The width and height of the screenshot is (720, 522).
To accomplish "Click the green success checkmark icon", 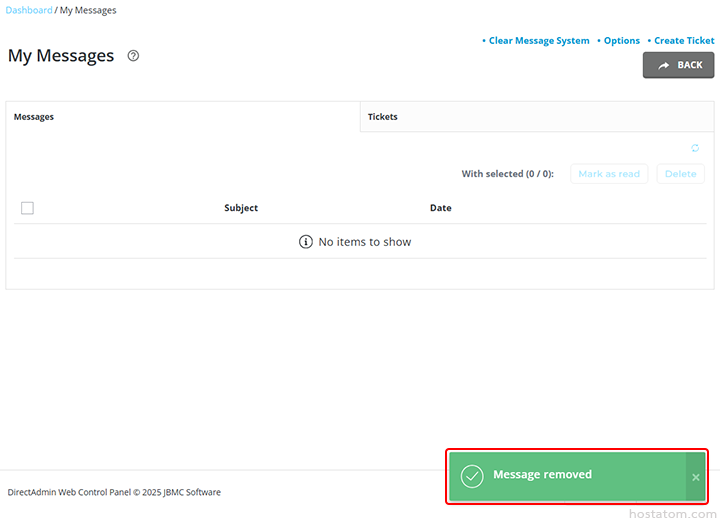I will [472, 476].
